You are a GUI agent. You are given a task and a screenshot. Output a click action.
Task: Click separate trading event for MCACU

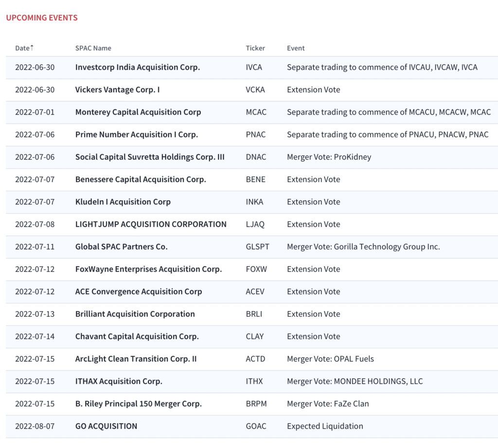tap(389, 112)
